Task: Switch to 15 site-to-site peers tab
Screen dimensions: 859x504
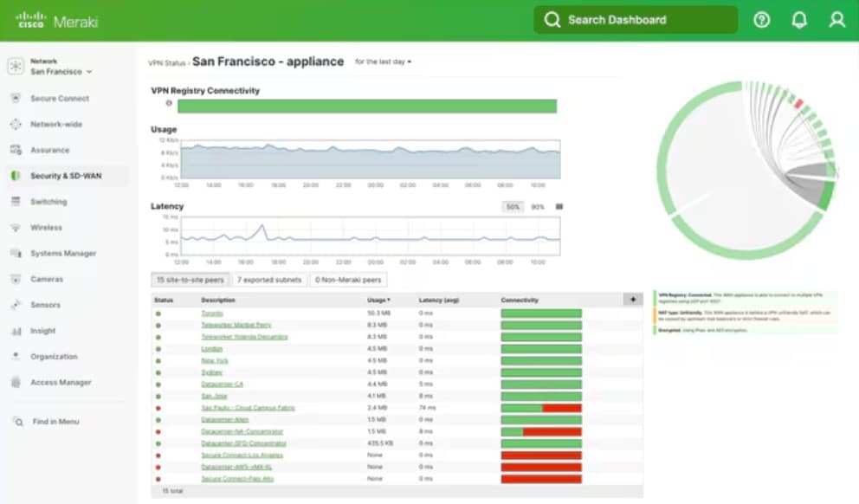Action: tap(191, 280)
